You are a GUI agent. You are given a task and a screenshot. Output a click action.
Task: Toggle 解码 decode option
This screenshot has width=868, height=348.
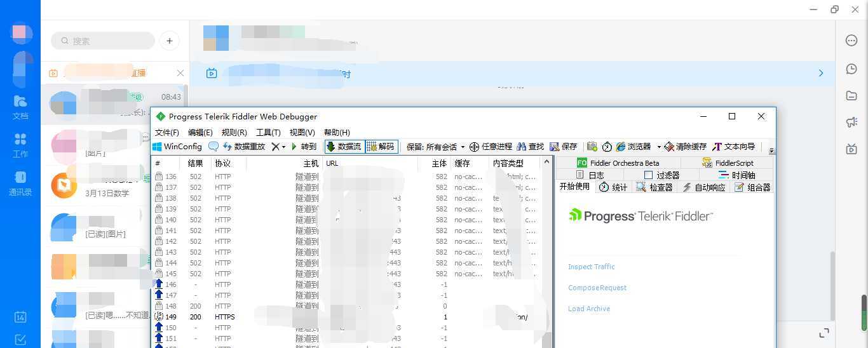382,147
